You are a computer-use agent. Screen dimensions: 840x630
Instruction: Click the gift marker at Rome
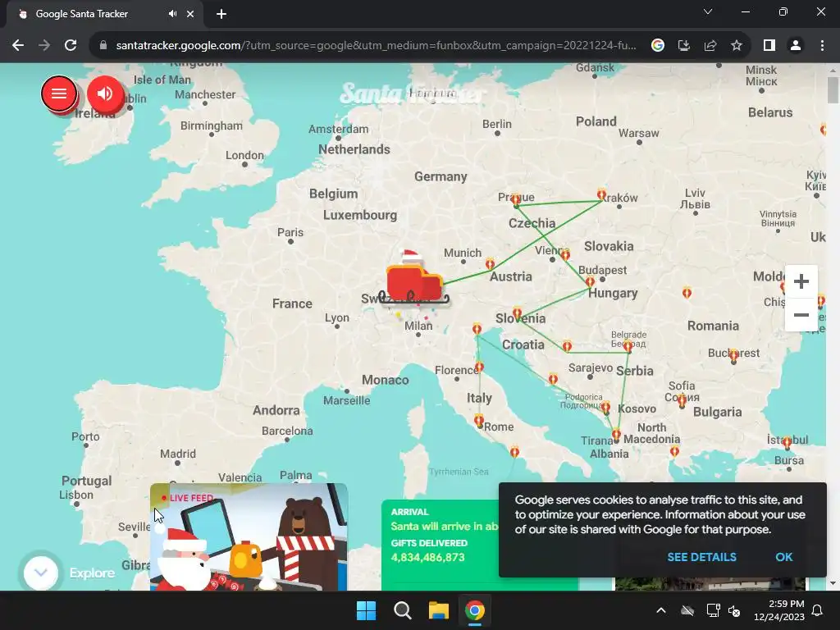pyautogui.click(x=479, y=421)
